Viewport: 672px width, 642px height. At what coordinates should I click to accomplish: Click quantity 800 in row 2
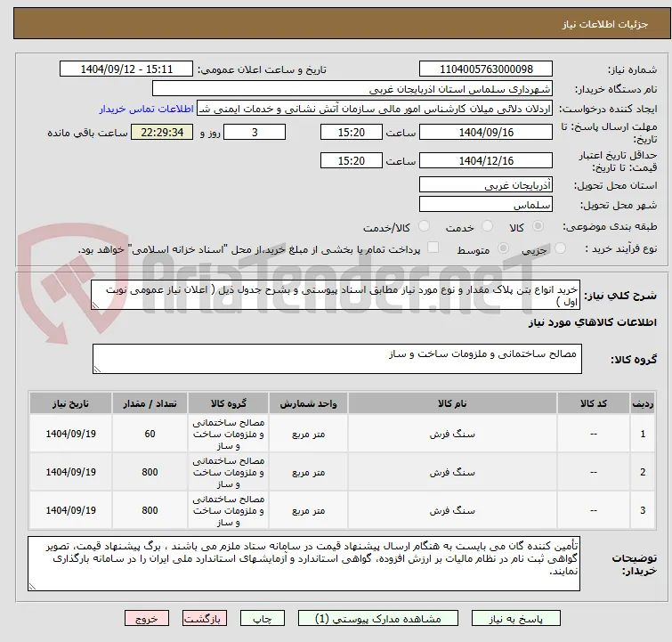[x=150, y=472]
